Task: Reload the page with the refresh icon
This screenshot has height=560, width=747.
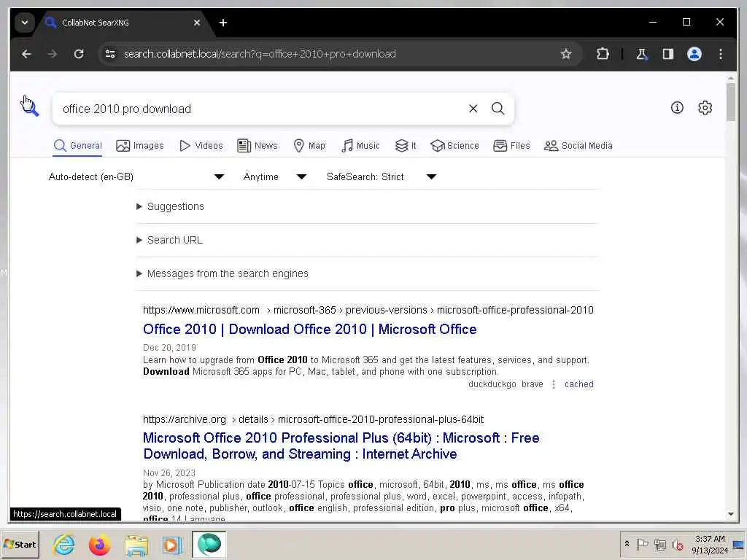Action: [79, 54]
